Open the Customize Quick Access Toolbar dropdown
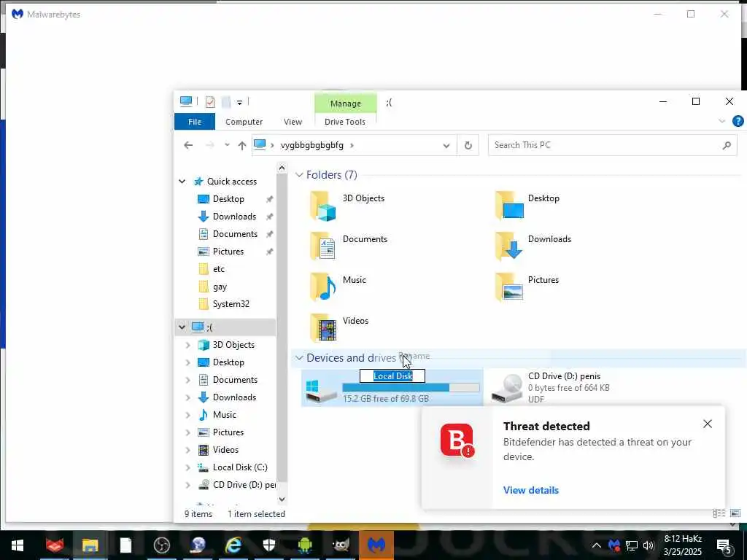Viewport: 747px width, 560px height. (x=239, y=102)
